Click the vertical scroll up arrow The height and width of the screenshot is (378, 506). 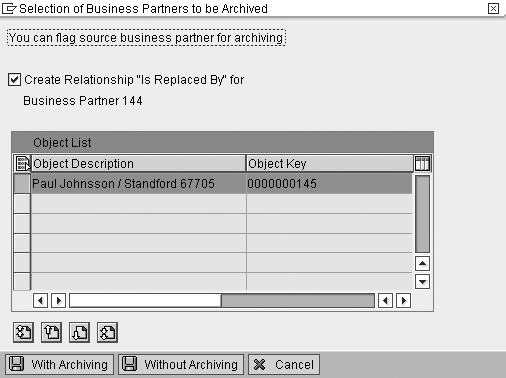click(422, 264)
